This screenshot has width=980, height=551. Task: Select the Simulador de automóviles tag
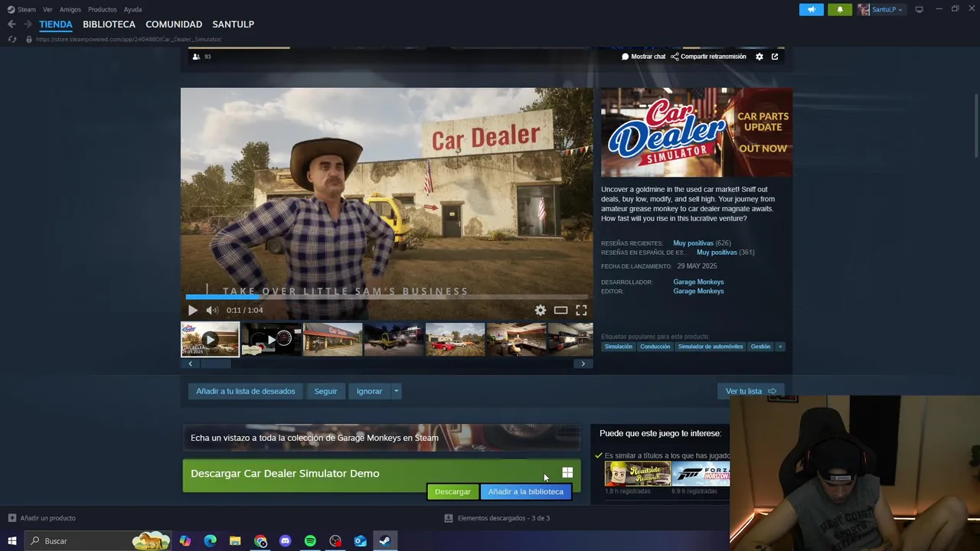click(710, 347)
